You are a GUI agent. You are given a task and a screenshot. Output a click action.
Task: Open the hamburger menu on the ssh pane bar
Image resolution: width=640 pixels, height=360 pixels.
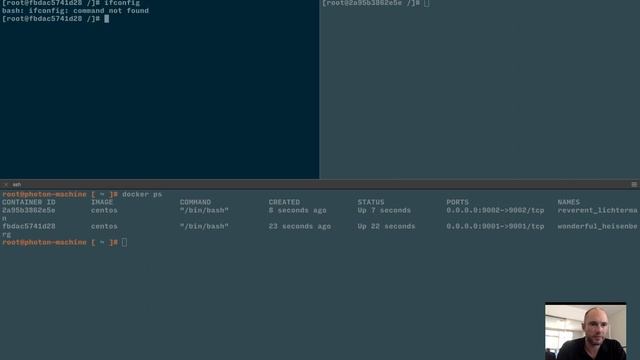pyautogui.click(x=634, y=184)
